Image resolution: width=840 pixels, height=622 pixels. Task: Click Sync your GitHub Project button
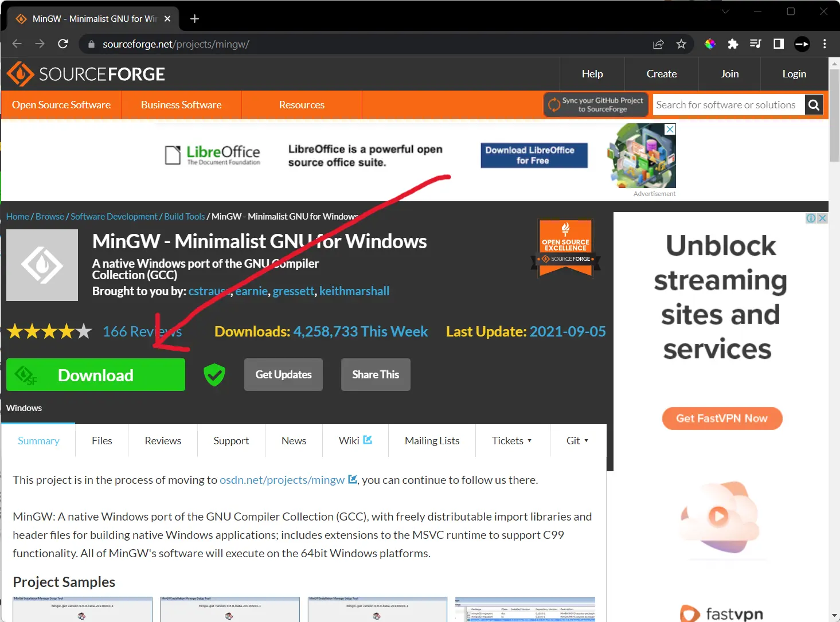click(x=596, y=105)
